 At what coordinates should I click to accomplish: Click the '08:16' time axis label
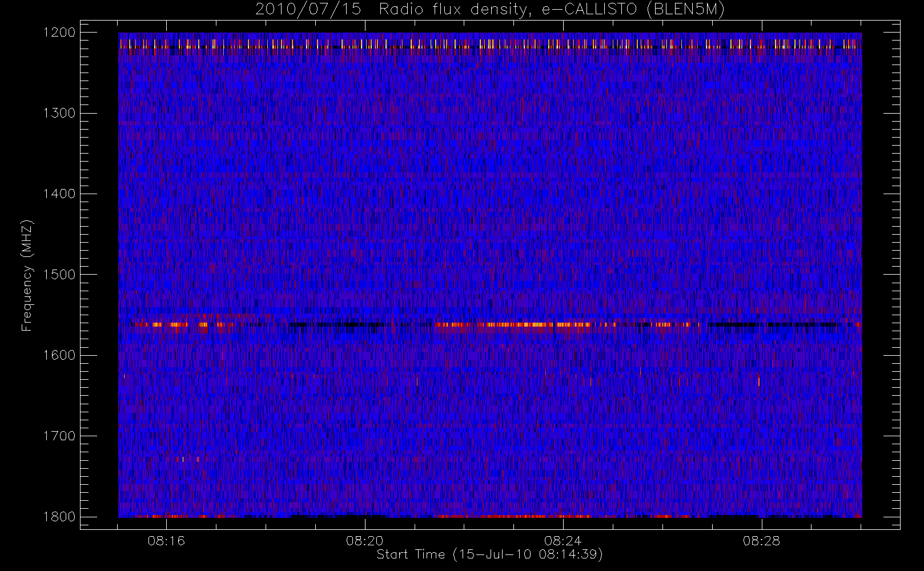tap(166, 541)
